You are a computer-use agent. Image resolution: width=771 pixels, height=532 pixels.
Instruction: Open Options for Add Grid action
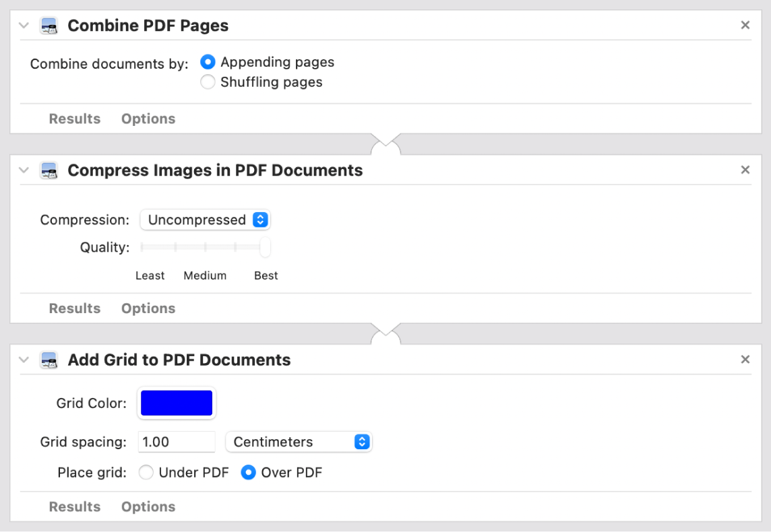pyautogui.click(x=148, y=506)
